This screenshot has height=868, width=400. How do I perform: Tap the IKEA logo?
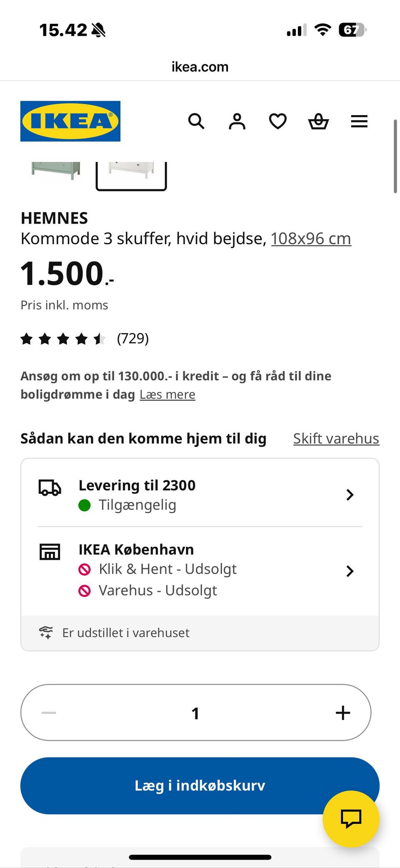[x=70, y=121]
